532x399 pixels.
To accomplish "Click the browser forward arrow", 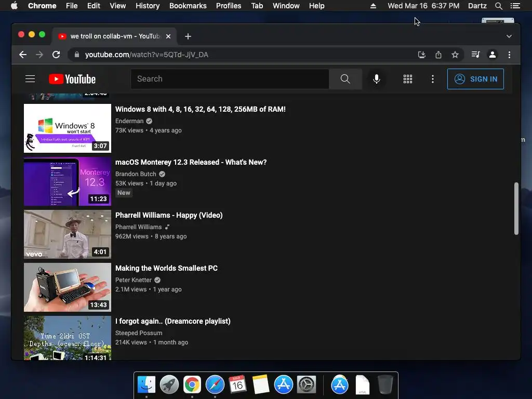I will (x=39, y=55).
